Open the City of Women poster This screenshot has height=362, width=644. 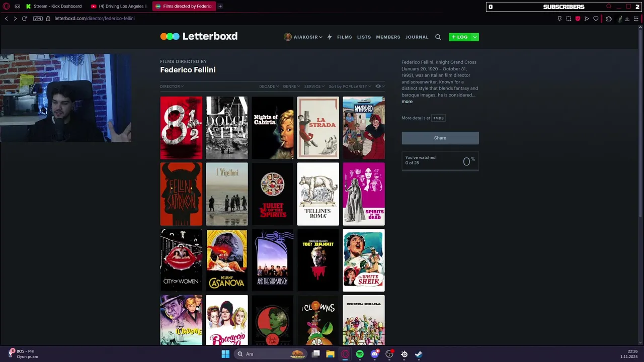181,260
